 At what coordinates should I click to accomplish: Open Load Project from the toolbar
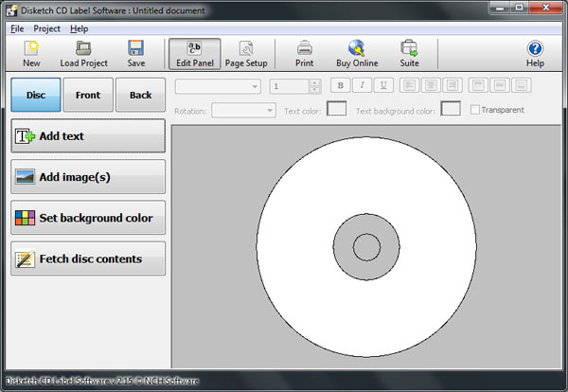point(83,54)
